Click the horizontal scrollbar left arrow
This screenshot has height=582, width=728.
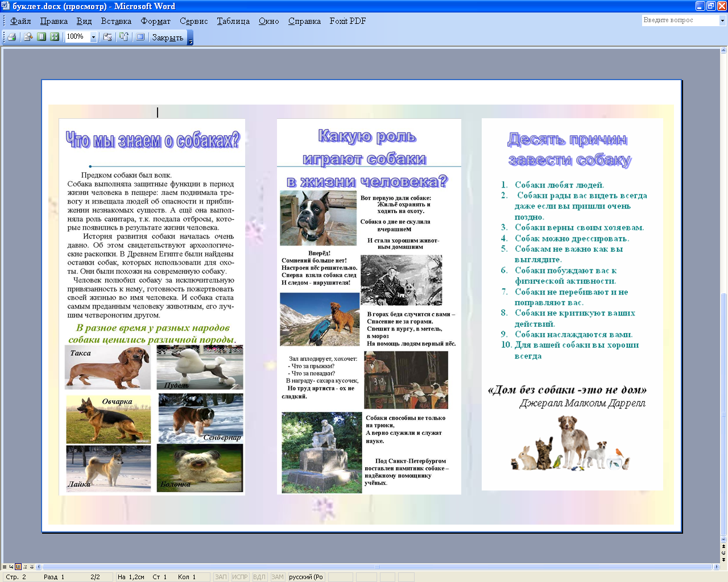(x=39, y=567)
